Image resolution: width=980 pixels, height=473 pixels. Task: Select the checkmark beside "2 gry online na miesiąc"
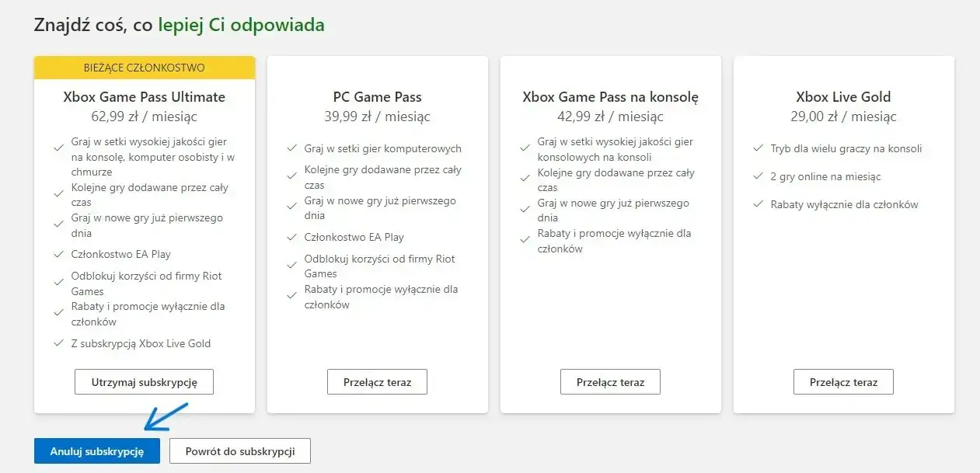click(x=758, y=177)
